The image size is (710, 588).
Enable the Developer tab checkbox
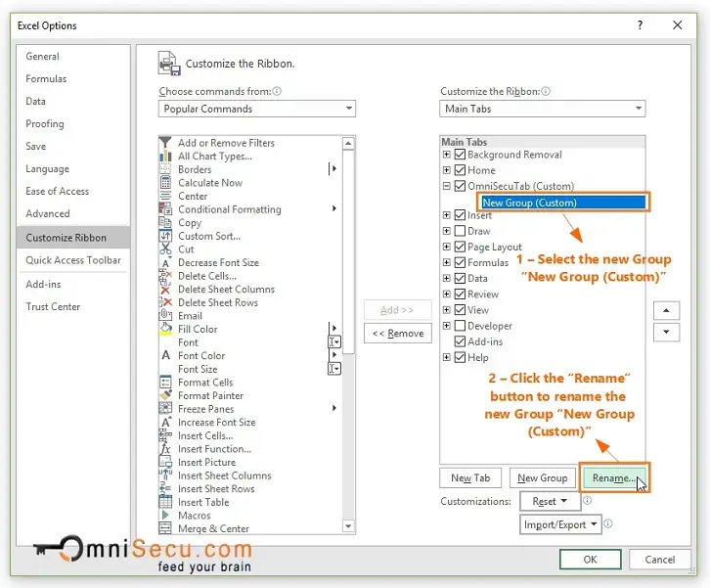(460, 326)
